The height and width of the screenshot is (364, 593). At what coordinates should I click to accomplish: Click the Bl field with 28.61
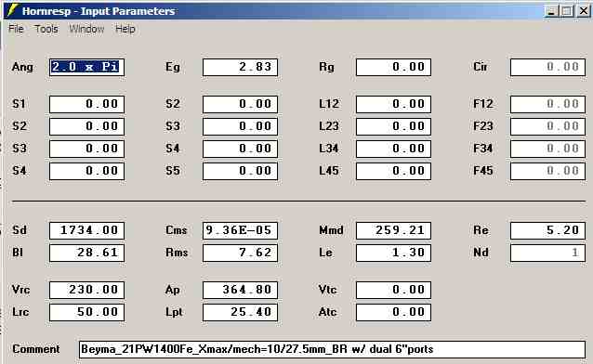coord(86,253)
